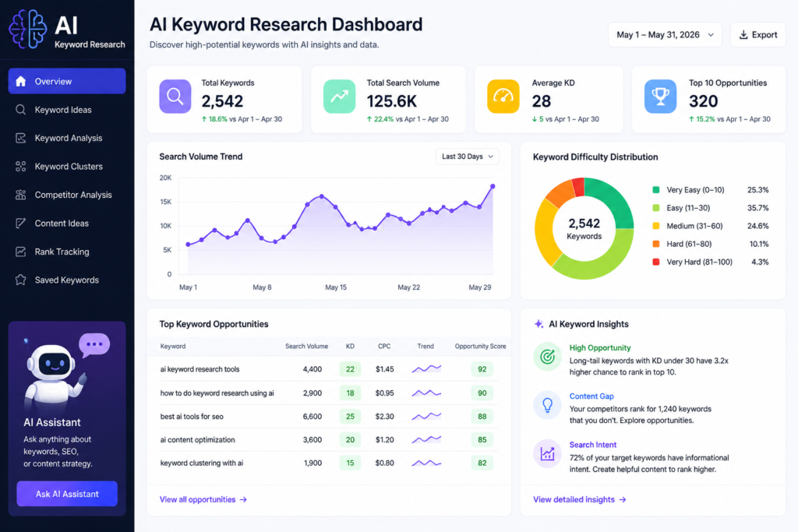Viewport: 798px width, 532px height.
Task: Click the CPC value $2.30
Action: pyautogui.click(x=384, y=417)
